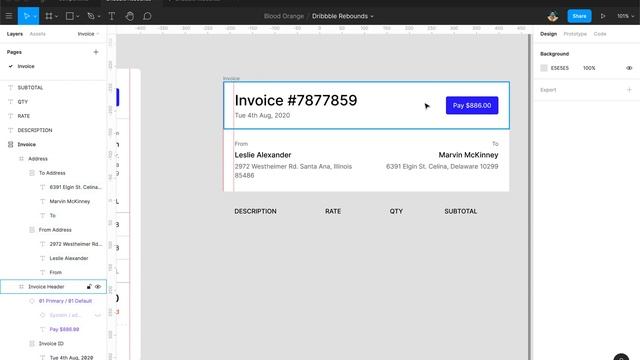This screenshot has width=640, height=360.
Task: Switch to the Prototype tab
Action: click(x=575, y=34)
